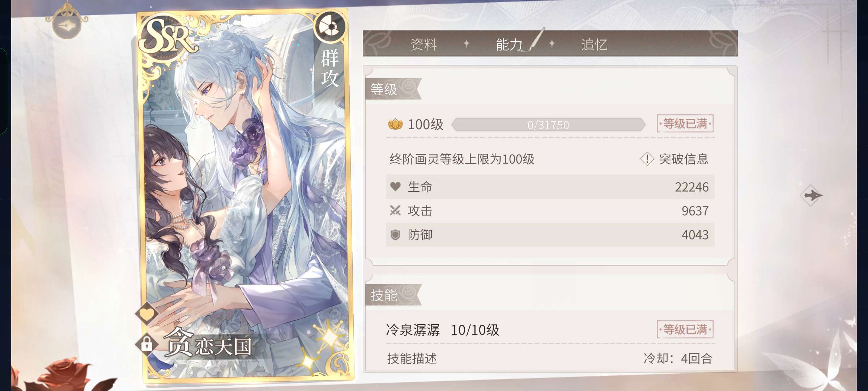Toggle the heart favorite icon on card
868x391 pixels.
pos(147,313)
